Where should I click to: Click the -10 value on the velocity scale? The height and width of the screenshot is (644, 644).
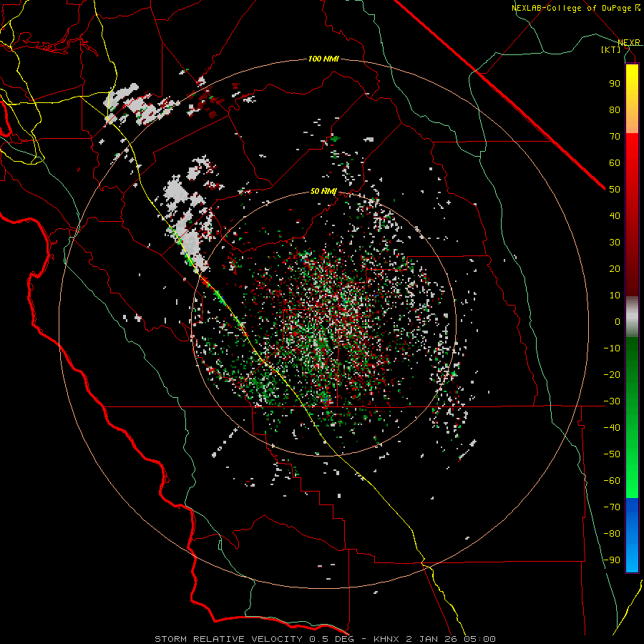point(612,348)
